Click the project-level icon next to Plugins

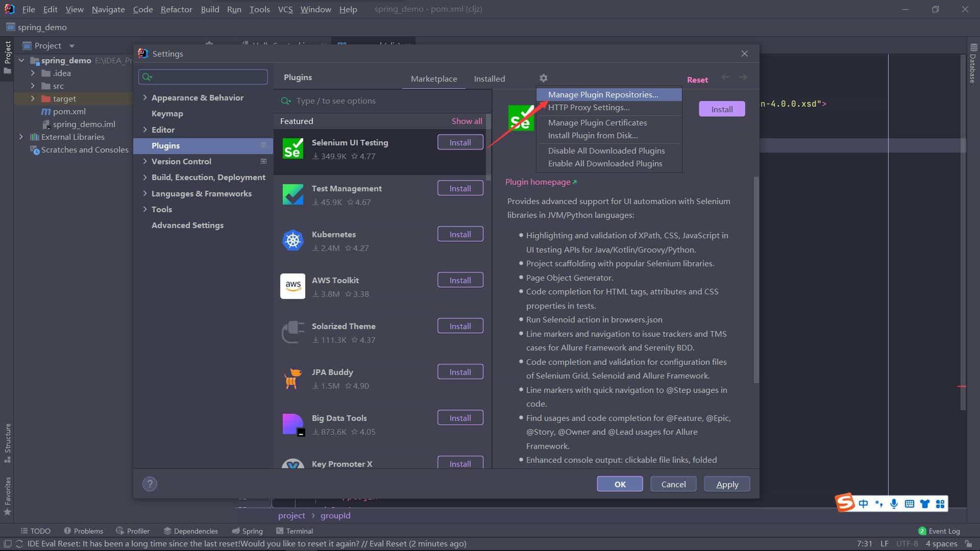tap(263, 145)
